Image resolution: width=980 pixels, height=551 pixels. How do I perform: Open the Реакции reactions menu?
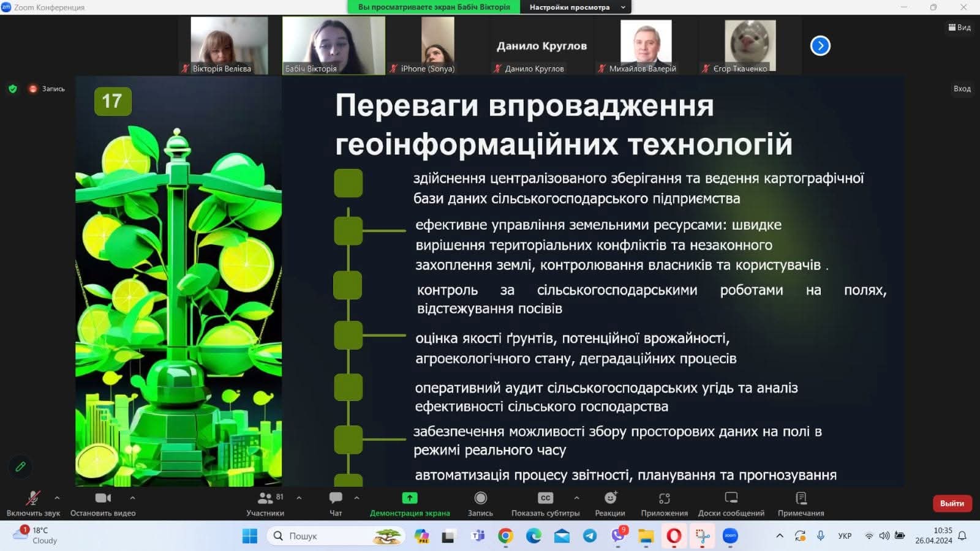pyautogui.click(x=610, y=503)
